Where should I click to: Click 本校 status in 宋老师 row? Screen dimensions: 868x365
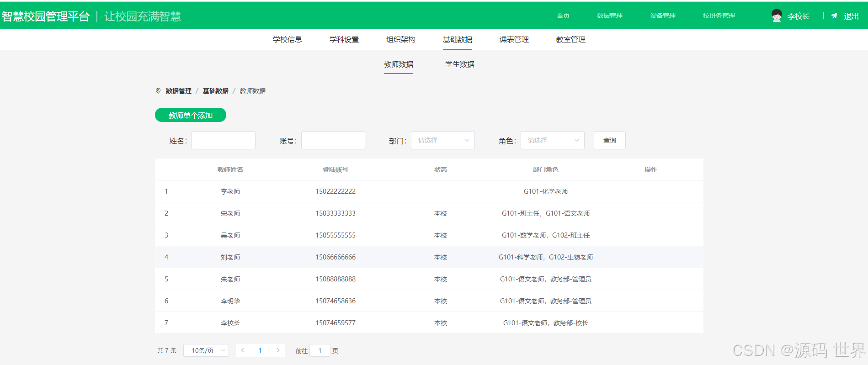tap(441, 213)
